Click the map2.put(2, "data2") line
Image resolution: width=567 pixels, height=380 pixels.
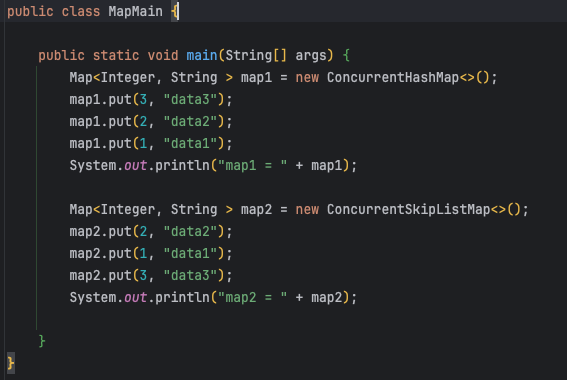click(x=151, y=231)
